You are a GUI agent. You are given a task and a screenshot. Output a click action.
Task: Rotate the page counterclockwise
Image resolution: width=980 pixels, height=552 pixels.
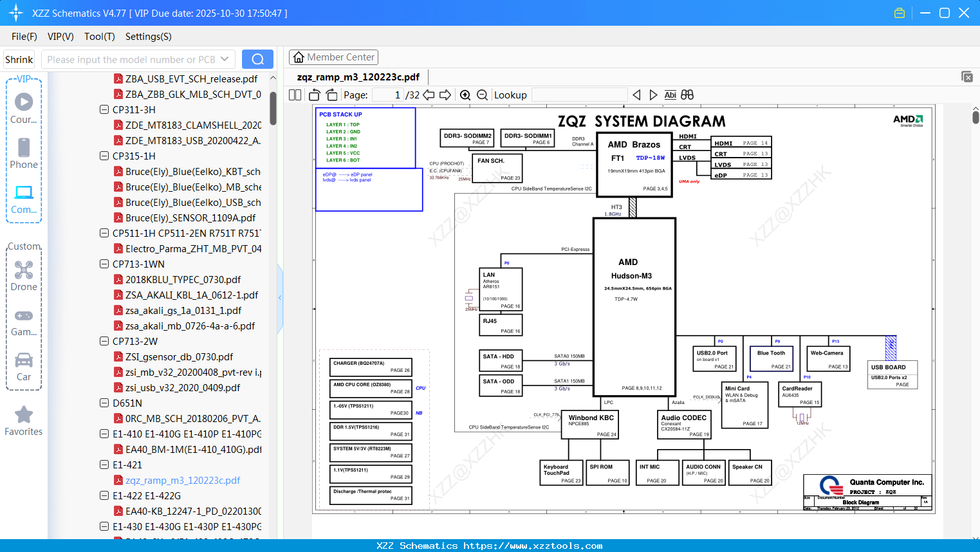pyautogui.click(x=315, y=95)
